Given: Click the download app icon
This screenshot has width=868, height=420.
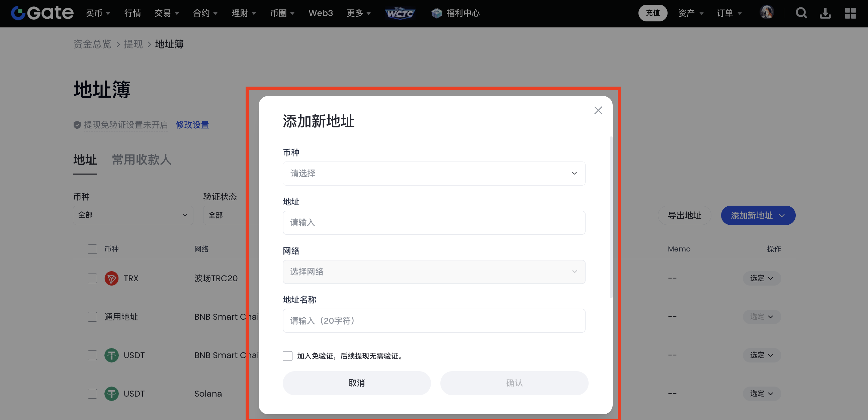Looking at the screenshot, I should [825, 13].
